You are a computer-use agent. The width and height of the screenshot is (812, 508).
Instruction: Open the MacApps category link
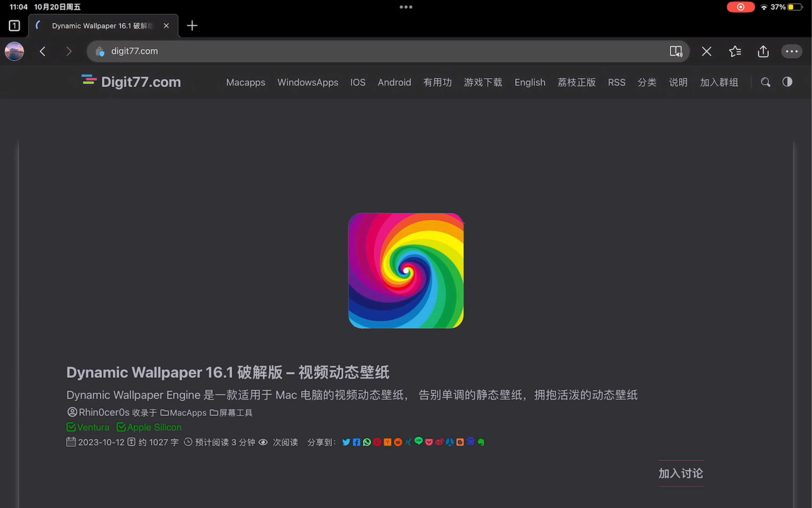pos(183,413)
